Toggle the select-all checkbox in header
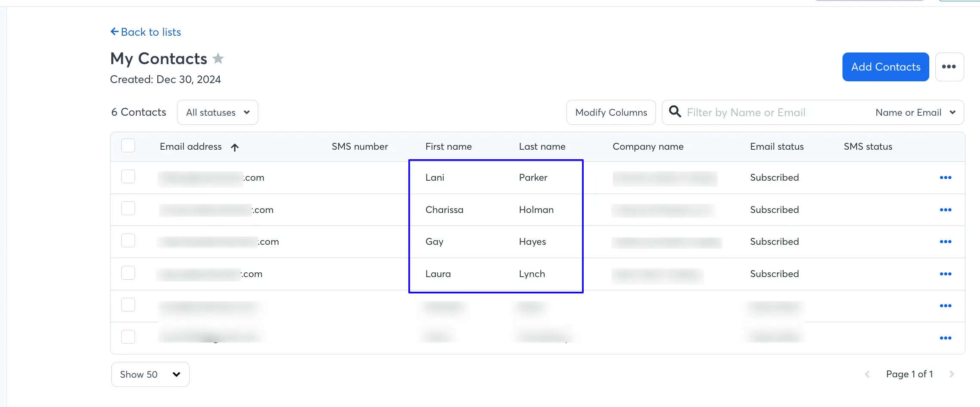Image resolution: width=980 pixels, height=407 pixels. click(128, 146)
